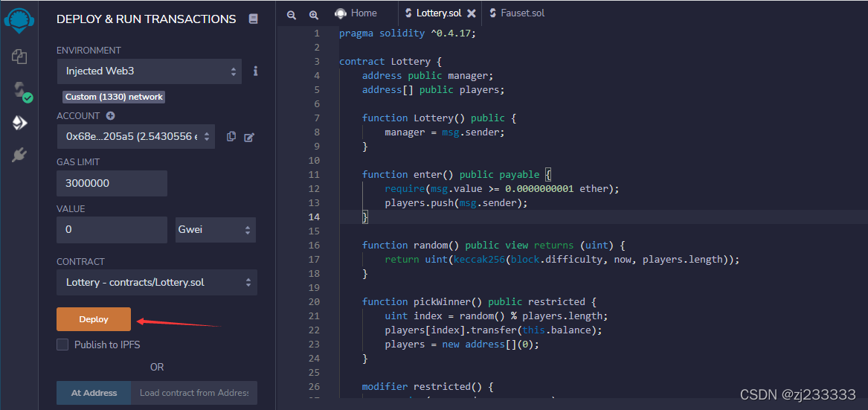Click the require(msg.value) code line
The image size is (868, 410).
[x=501, y=189]
